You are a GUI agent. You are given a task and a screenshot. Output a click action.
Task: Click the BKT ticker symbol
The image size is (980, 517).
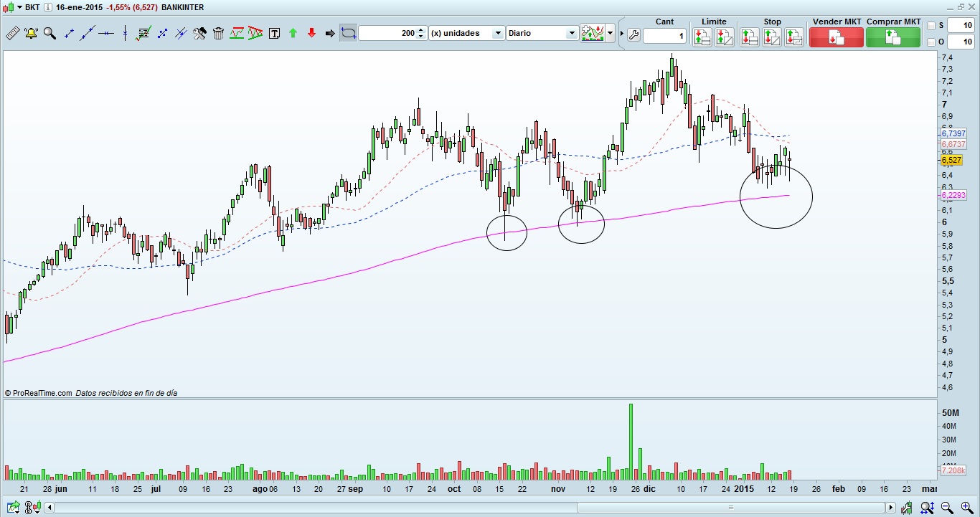(32, 7)
